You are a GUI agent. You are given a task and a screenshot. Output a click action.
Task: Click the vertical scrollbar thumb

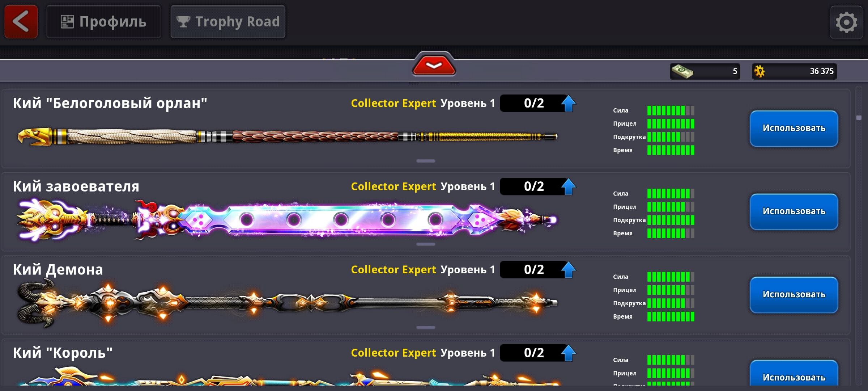click(859, 118)
